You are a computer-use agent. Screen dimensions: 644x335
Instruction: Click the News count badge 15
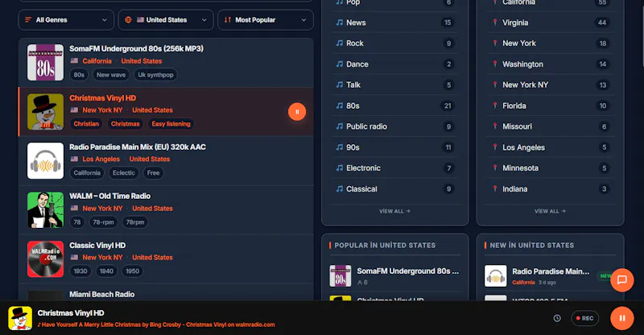pos(448,23)
